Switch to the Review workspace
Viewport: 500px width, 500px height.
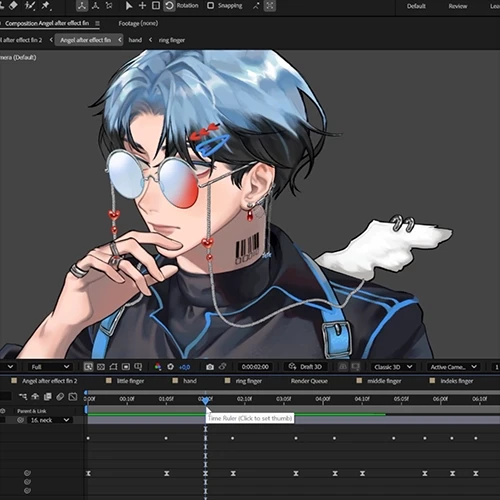(458, 6)
